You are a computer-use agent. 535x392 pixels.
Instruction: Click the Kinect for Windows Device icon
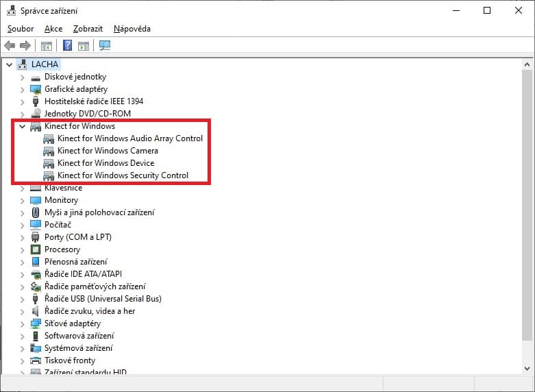[49, 163]
